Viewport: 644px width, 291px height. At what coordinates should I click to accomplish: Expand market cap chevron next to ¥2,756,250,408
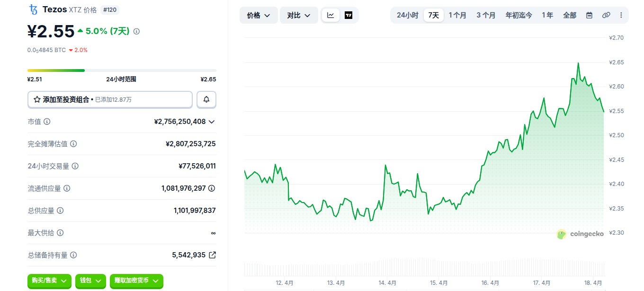pyautogui.click(x=212, y=122)
